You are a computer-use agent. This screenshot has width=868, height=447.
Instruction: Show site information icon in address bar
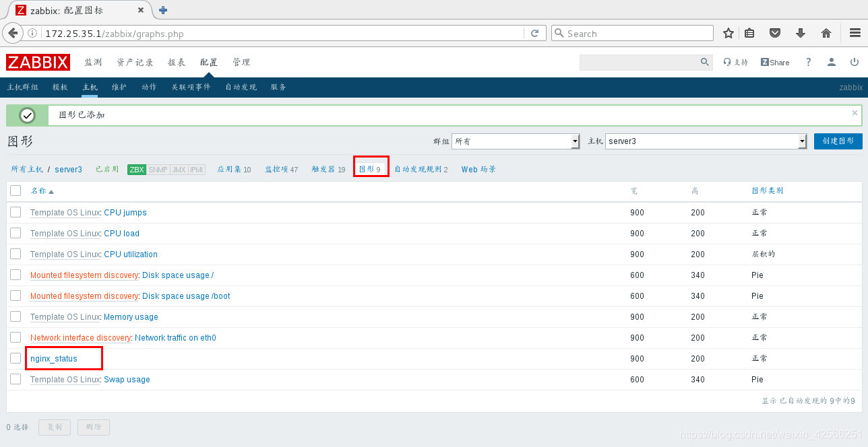pyautogui.click(x=33, y=33)
